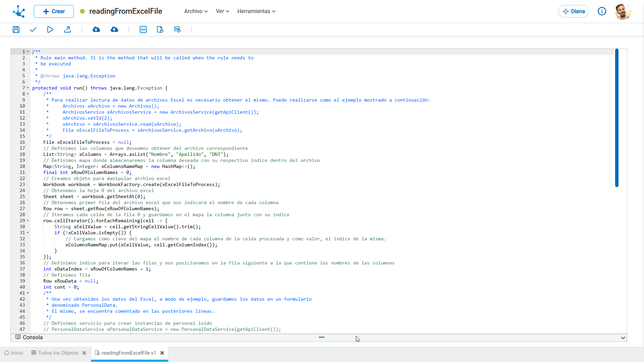Click the cloud upload icon

114,29
